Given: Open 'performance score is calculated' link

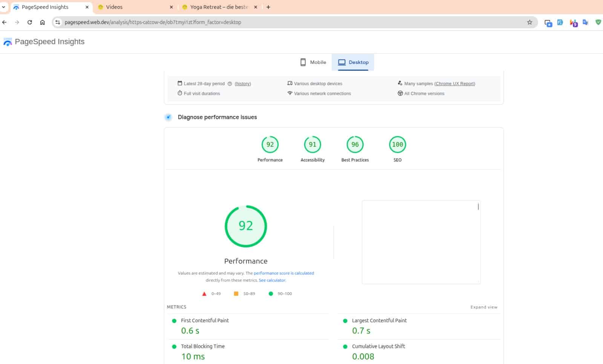Looking at the screenshot, I should [284, 273].
